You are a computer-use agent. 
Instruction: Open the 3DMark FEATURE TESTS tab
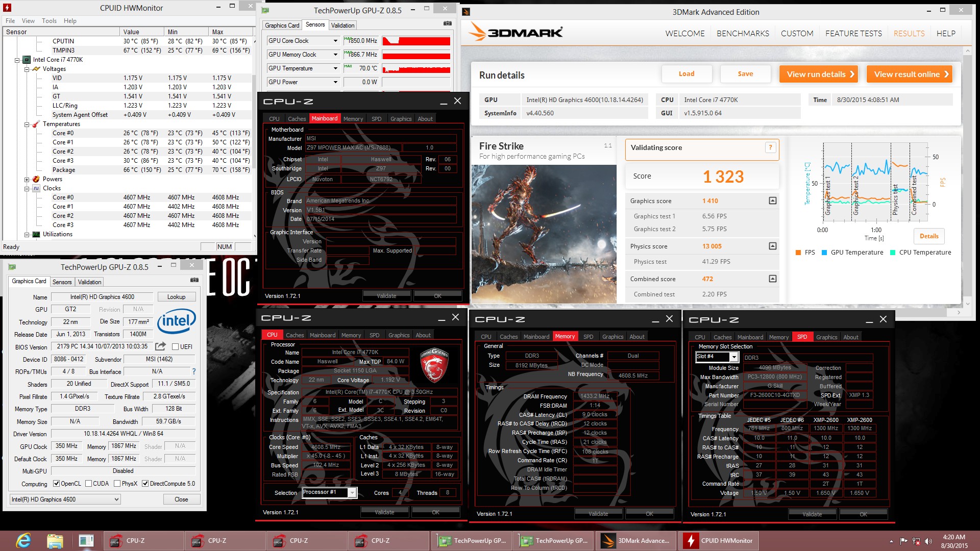[x=853, y=33]
